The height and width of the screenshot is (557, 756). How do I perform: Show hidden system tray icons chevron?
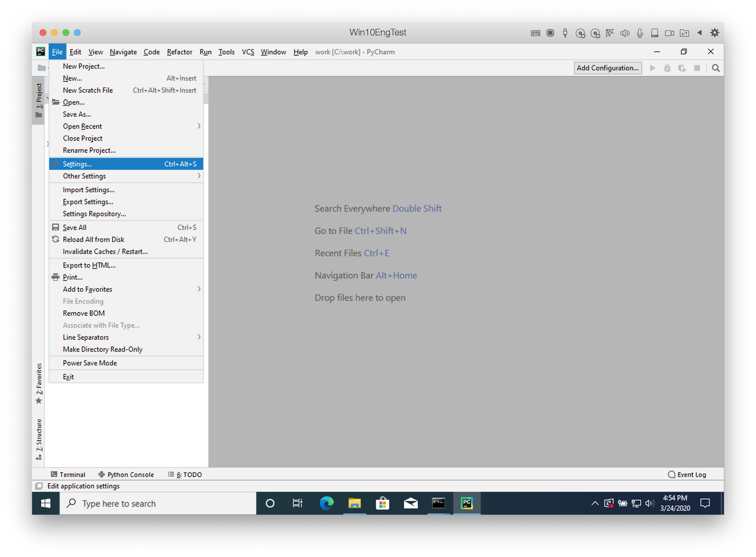click(x=595, y=503)
